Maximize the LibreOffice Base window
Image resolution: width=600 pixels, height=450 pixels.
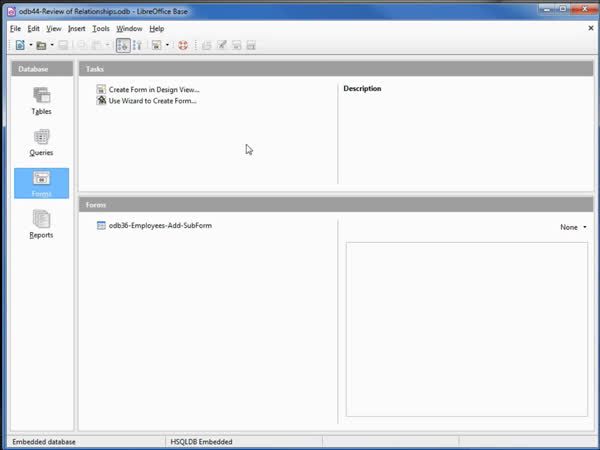pos(562,9)
